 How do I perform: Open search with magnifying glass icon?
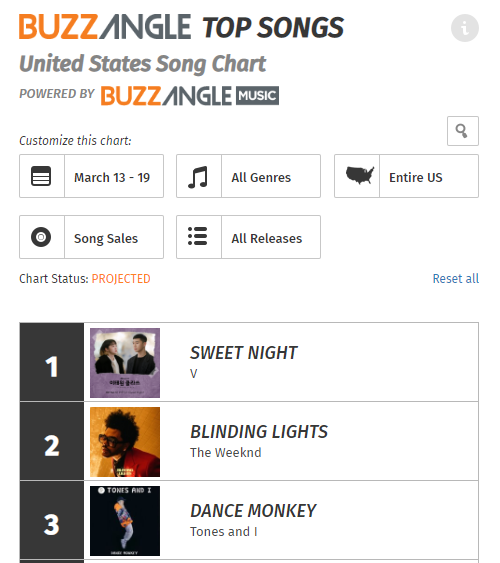[463, 131]
